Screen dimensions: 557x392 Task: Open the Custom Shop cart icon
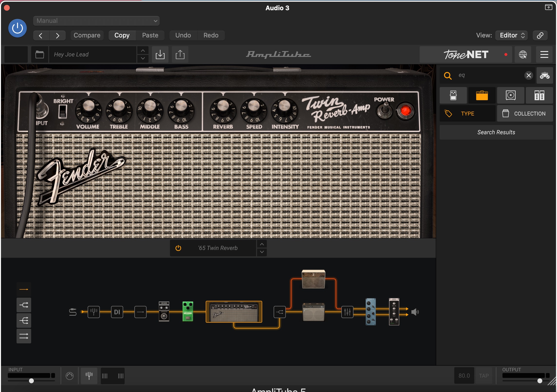(x=545, y=75)
